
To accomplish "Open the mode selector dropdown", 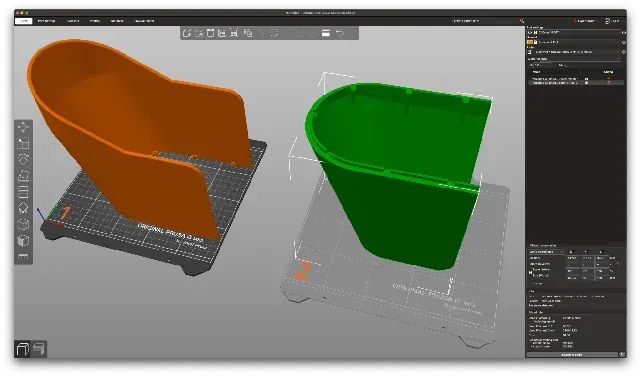I will [586, 21].
